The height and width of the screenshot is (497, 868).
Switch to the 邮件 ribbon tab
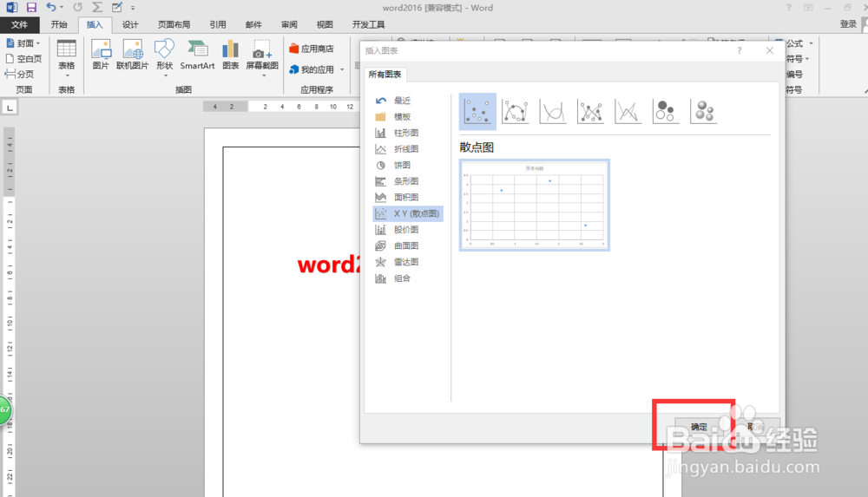coord(253,25)
